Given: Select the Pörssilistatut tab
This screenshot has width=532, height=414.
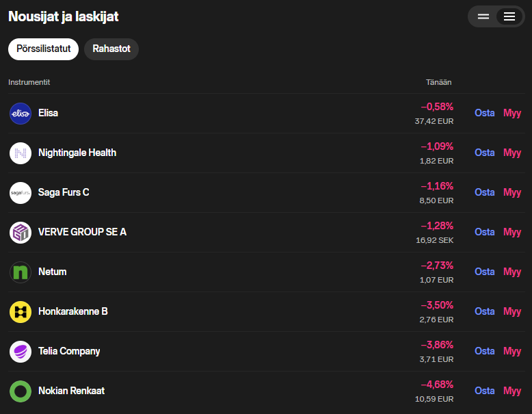Looking at the screenshot, I should coord(43,49).
